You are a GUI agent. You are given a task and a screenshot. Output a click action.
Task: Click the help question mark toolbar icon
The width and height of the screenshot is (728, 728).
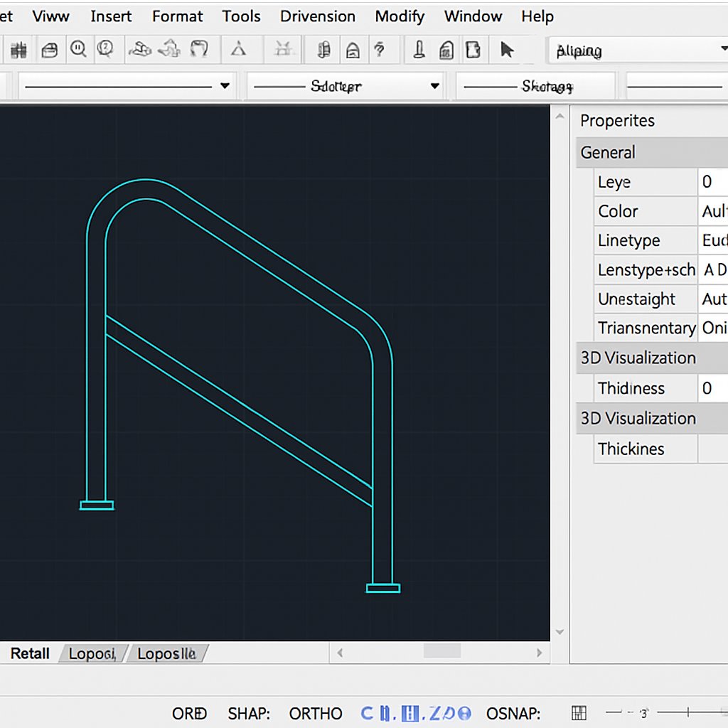[380, 50]
